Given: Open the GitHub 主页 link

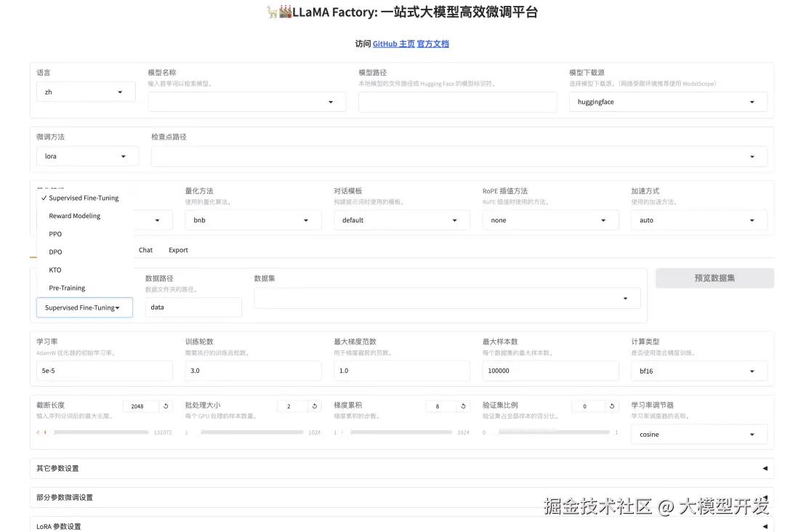Looking at the screenshot, I should (393, 44).
